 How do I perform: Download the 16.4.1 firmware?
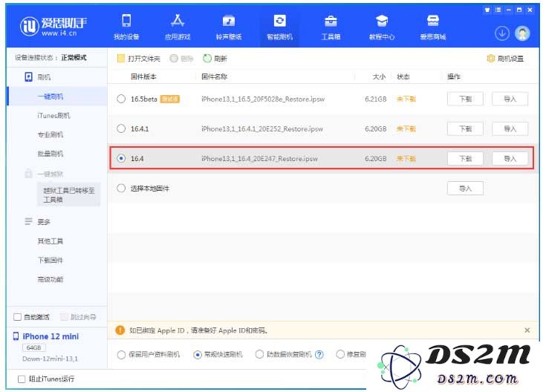coord(465,128)
